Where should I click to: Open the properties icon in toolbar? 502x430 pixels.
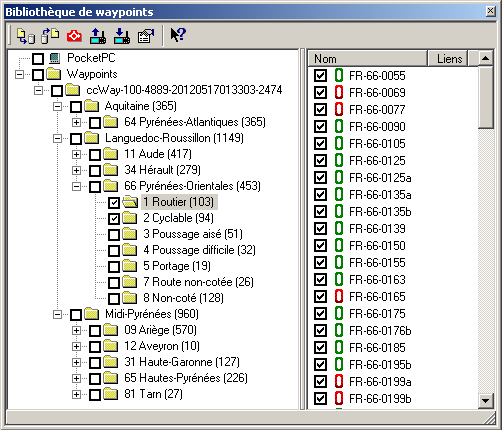146,36
